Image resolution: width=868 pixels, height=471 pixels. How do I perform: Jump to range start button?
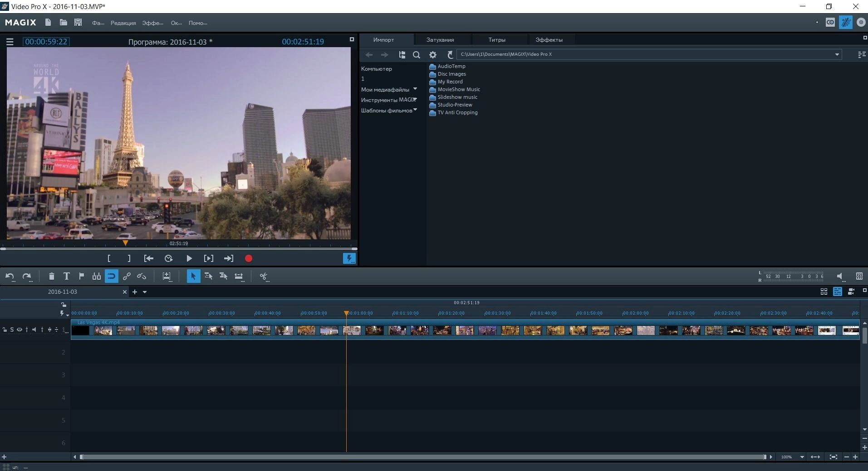click(x=148, y=258)
